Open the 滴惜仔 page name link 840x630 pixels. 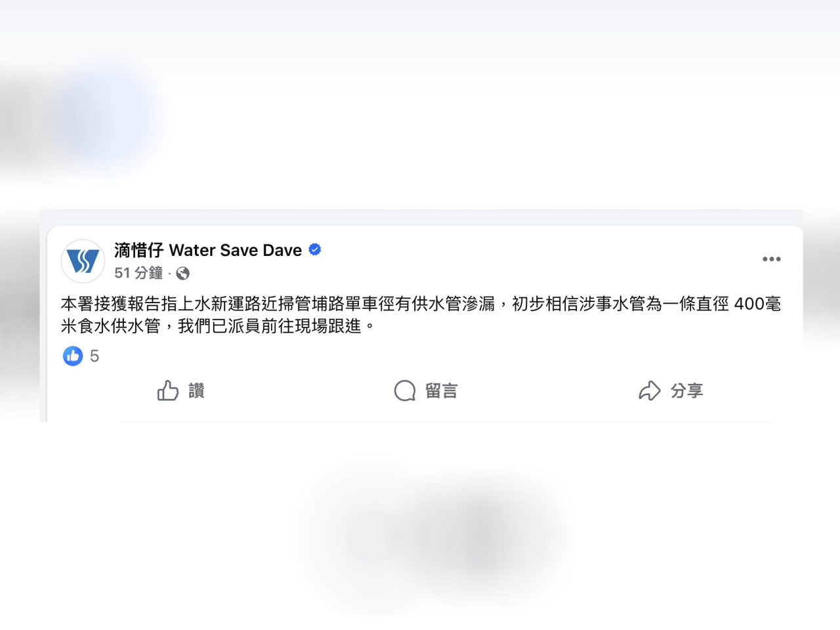click(x=138, y=250)
